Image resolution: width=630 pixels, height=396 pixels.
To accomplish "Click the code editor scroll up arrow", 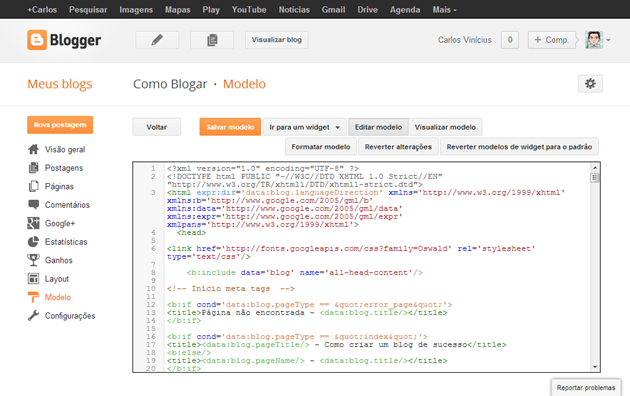I will click(x=595, y=167).
